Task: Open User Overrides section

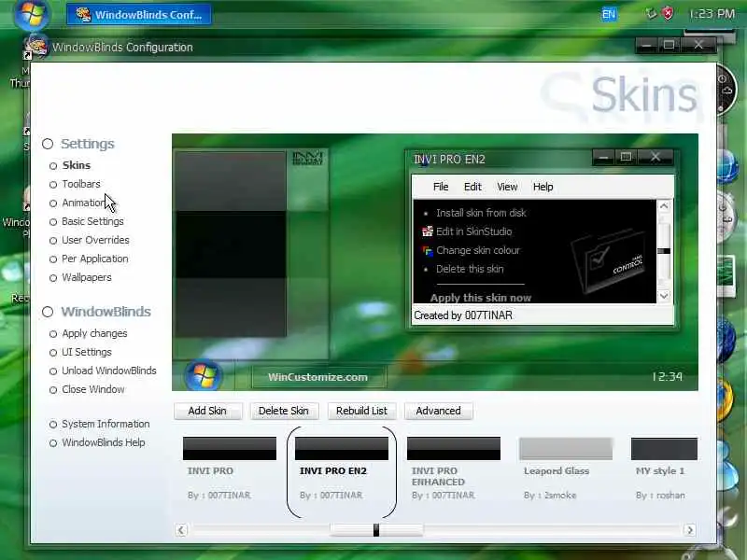Action: (95, 240)
